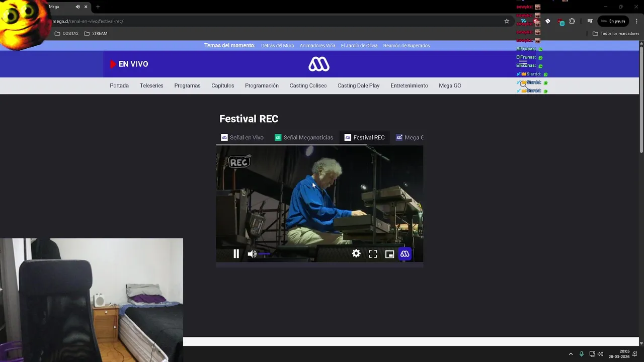644x362 pixels.
Task: Open the Portada menu item
Action: click(119, 85)
